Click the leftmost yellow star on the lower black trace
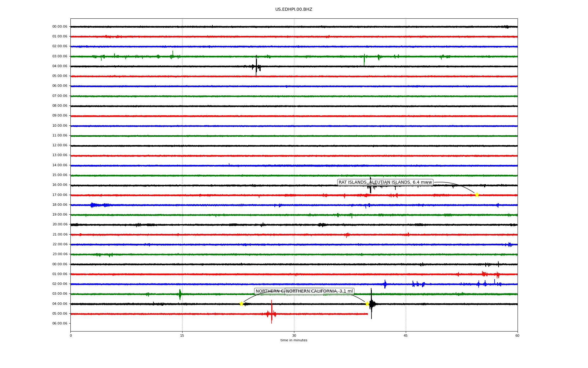This screenshot has height=368, width=588. pyautogui.click(x=241, y=304)
